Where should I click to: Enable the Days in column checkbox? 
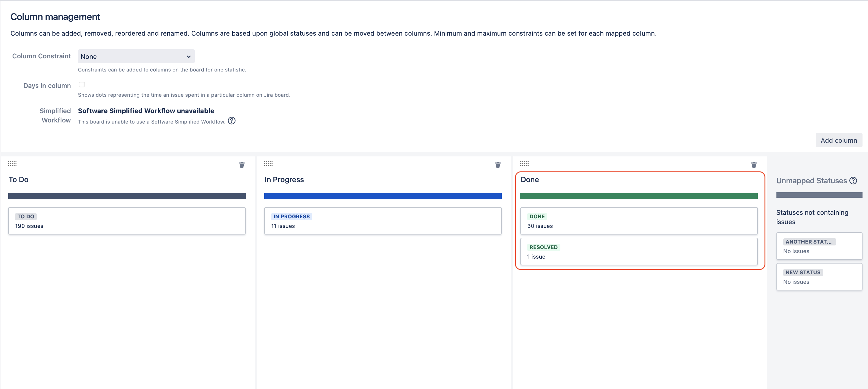coord(81,85)
